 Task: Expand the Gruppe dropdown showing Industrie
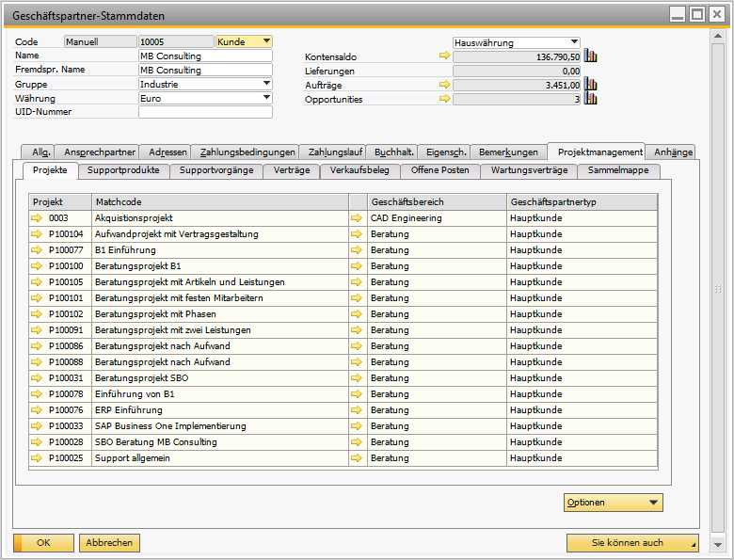[x=266, y=84]
